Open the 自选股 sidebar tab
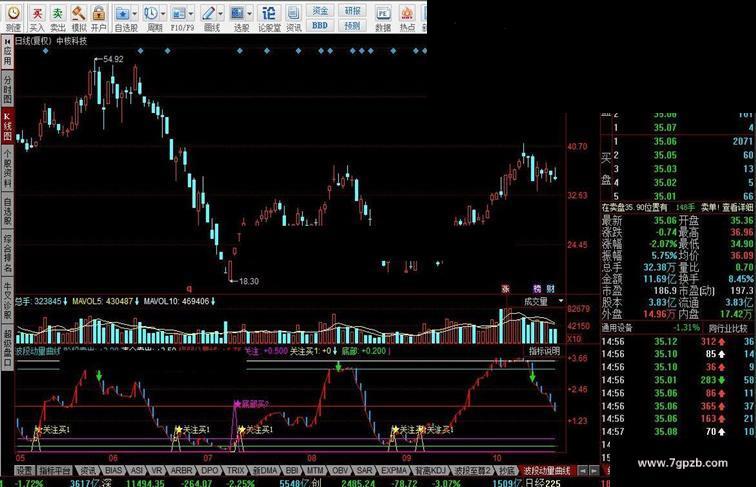 point(8,211)
